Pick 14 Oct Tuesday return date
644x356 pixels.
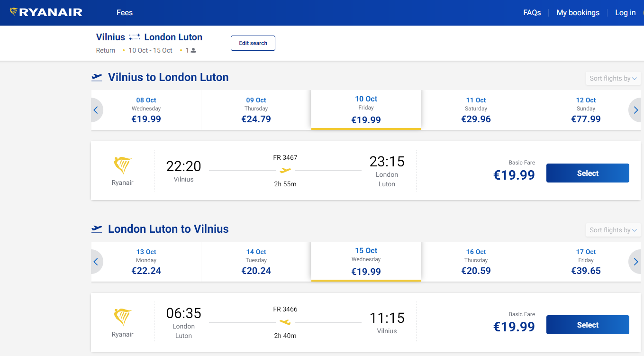pos(256,262)
